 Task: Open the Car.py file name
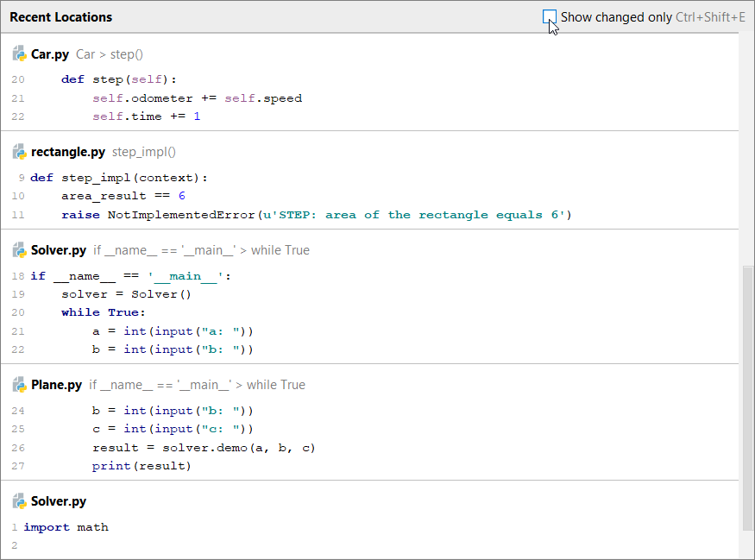pos(50,54)
